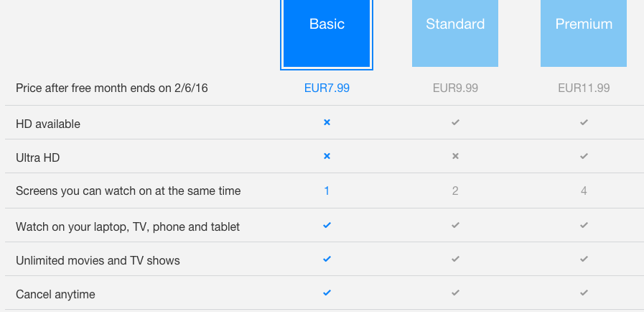
Task: Click the Standard price EUR9.99
Action: pos(455,88)
